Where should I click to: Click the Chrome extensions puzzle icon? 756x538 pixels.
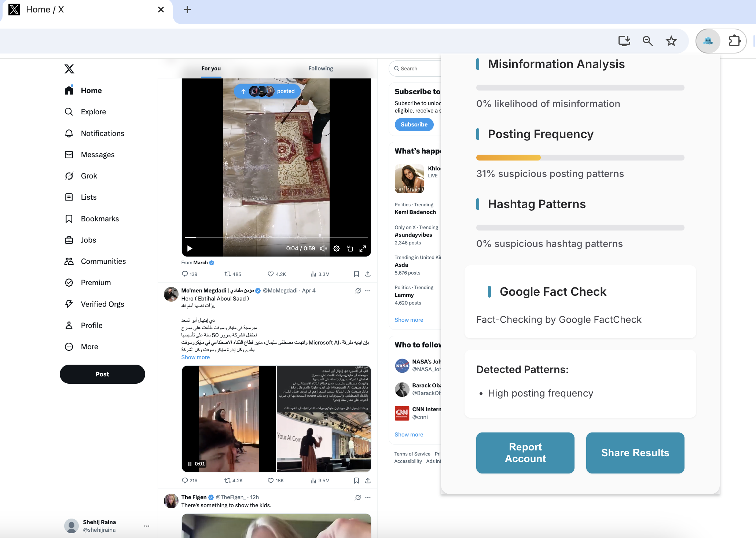[734, 41]
